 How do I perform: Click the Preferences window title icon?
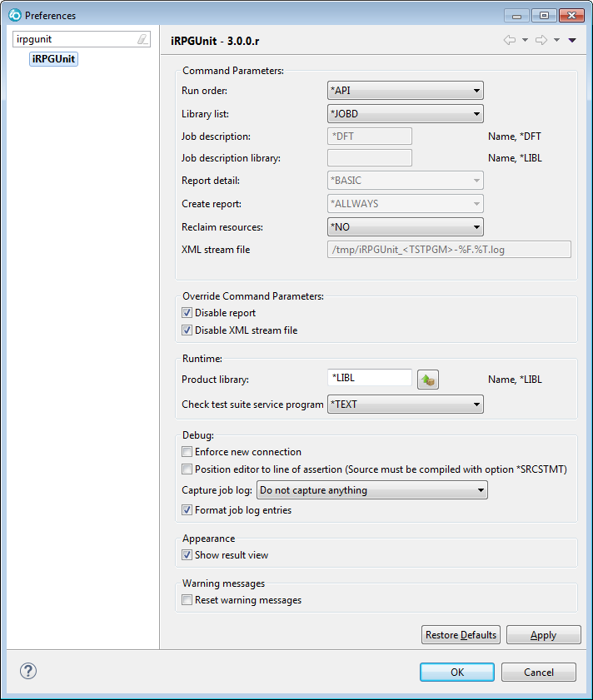[x=15, y=15]
